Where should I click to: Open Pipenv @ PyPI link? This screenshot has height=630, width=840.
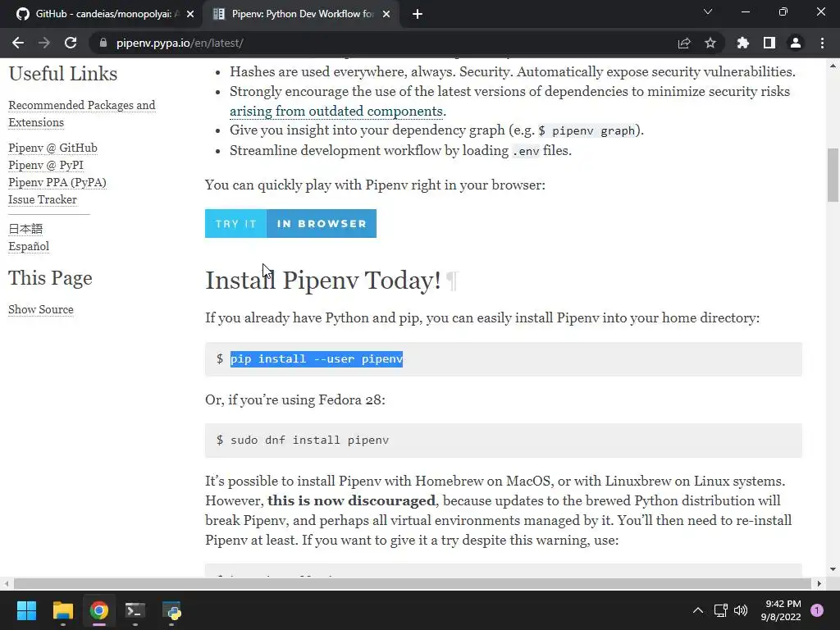(46, 165)
